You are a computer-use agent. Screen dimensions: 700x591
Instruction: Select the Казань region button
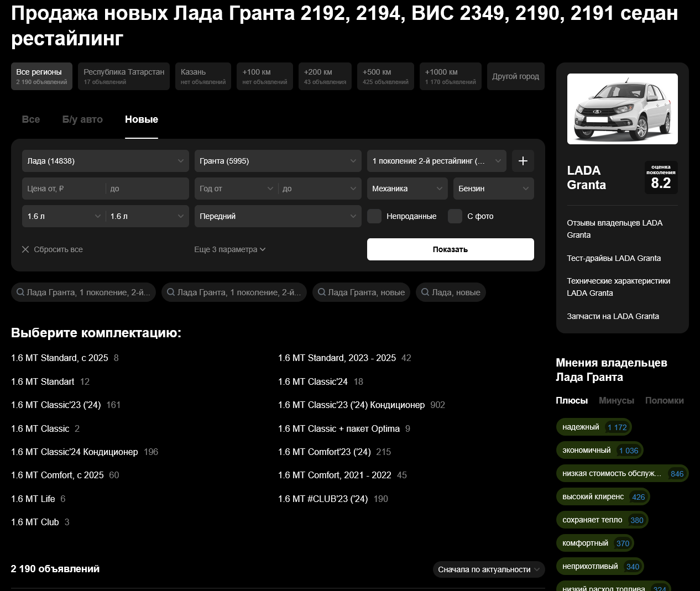point(203,76)
